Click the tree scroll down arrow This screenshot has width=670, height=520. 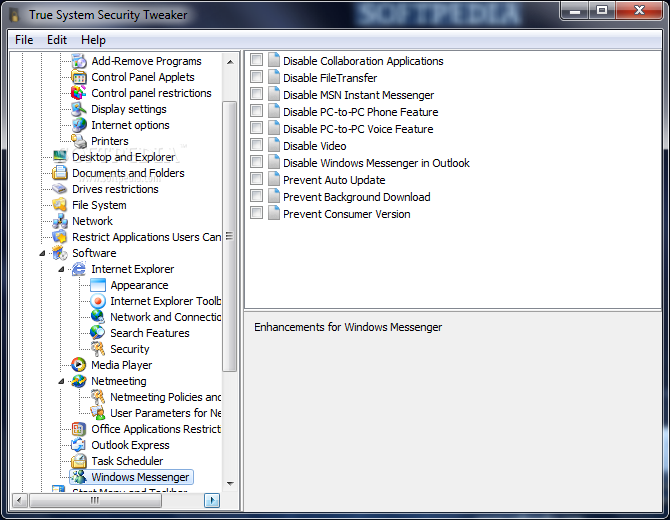click(x=230, y=484)
